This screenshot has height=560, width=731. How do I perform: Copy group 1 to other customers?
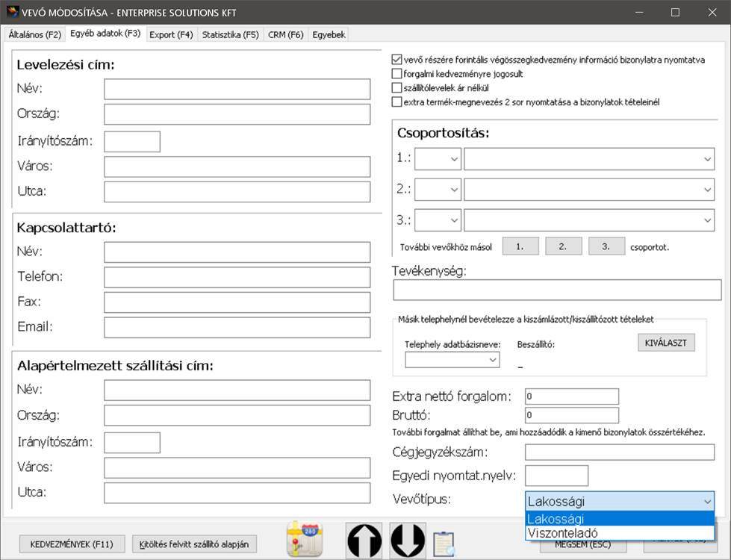[x=520, y=246]
